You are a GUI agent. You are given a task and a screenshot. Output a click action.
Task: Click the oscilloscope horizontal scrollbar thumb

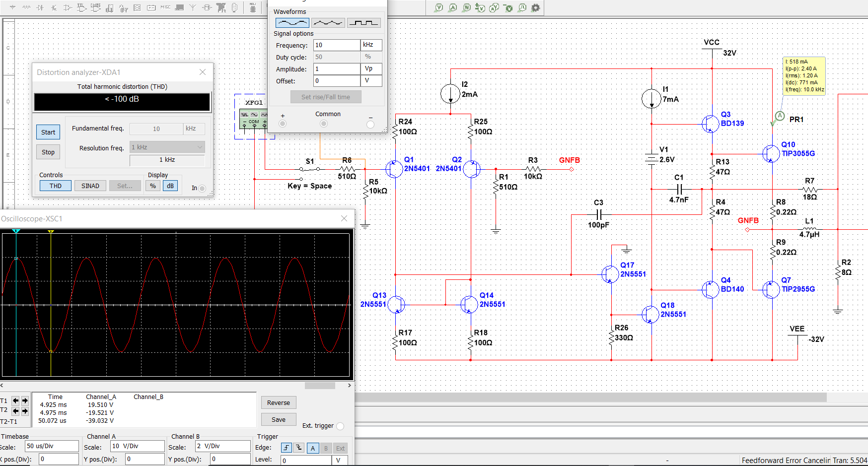click(320, 386)
